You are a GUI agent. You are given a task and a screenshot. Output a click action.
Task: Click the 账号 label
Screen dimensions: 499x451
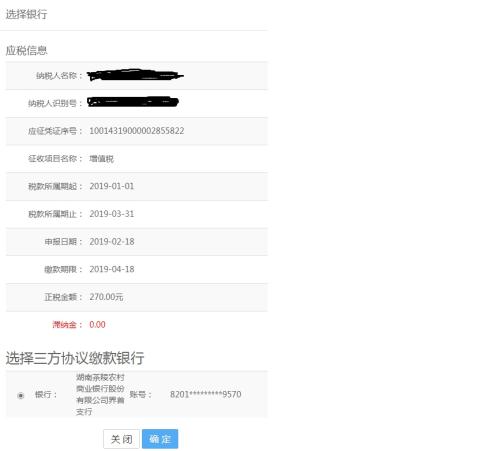click(x=141, y=394)
